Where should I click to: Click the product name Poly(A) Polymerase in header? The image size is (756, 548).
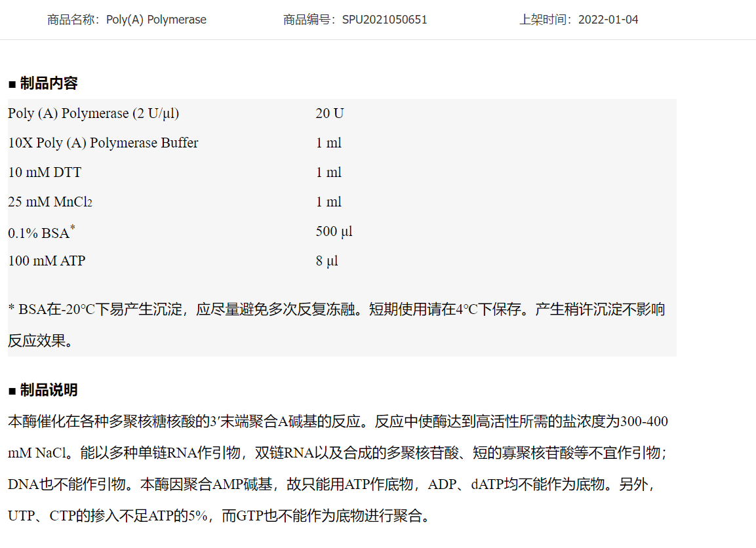pyautogui.click(x=156, y=20)
